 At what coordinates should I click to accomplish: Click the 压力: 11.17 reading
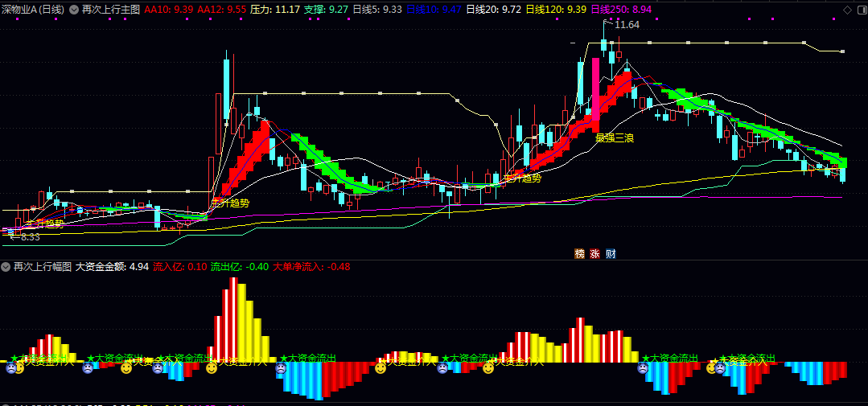tap(275, 10)
